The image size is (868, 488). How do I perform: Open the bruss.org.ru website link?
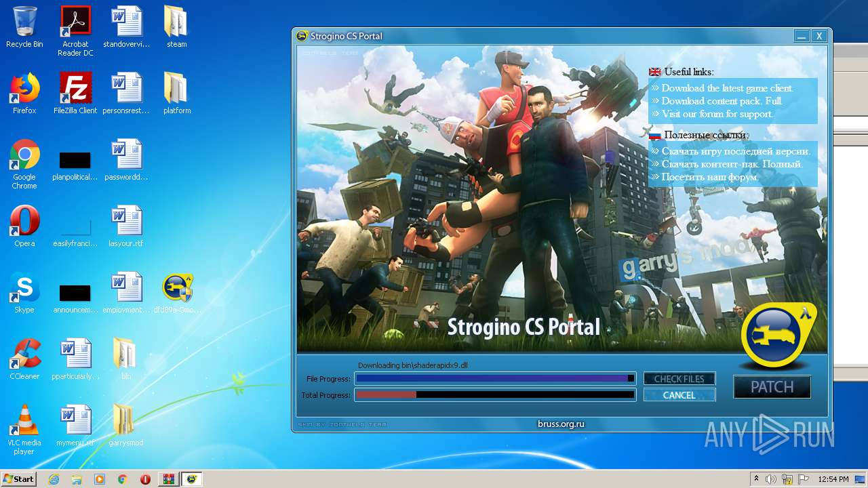coord(561,424)
